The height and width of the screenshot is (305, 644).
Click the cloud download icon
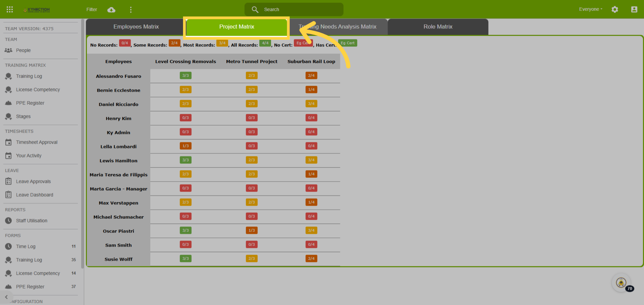[111, 10]
